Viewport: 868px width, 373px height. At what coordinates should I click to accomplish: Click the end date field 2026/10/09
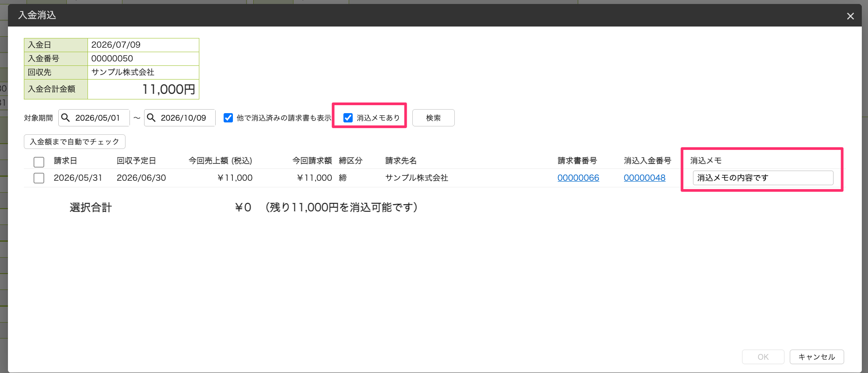pos(180,118)
